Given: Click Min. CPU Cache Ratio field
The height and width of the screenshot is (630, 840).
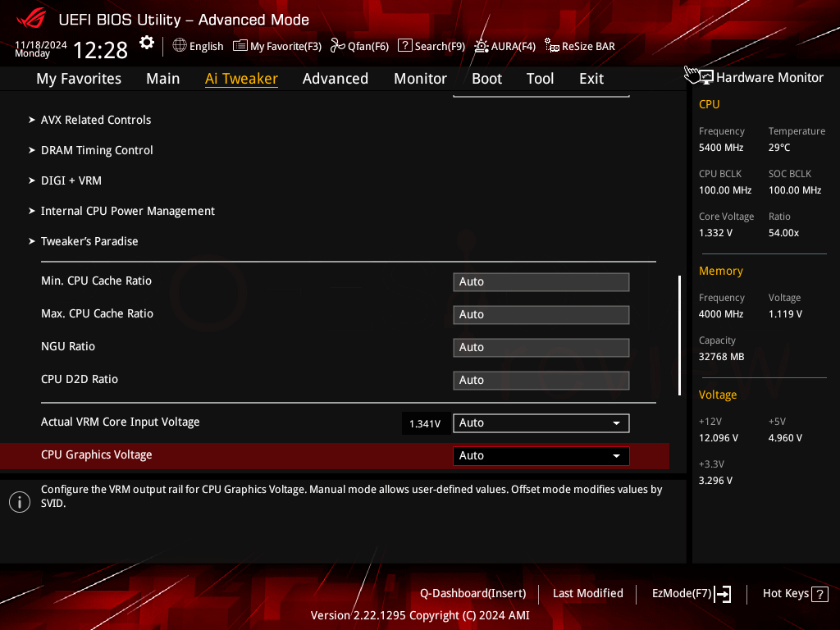Looking at the screenshot, I should 541,282.
